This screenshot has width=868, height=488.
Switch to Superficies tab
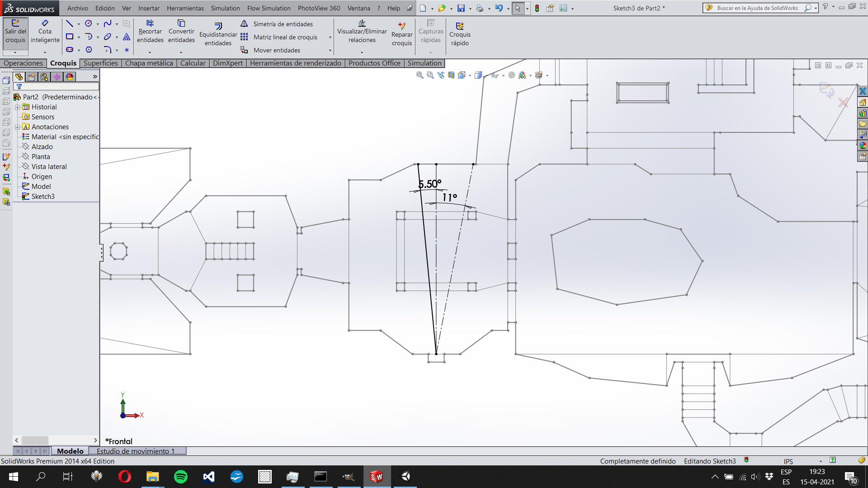tap(100, 63)
